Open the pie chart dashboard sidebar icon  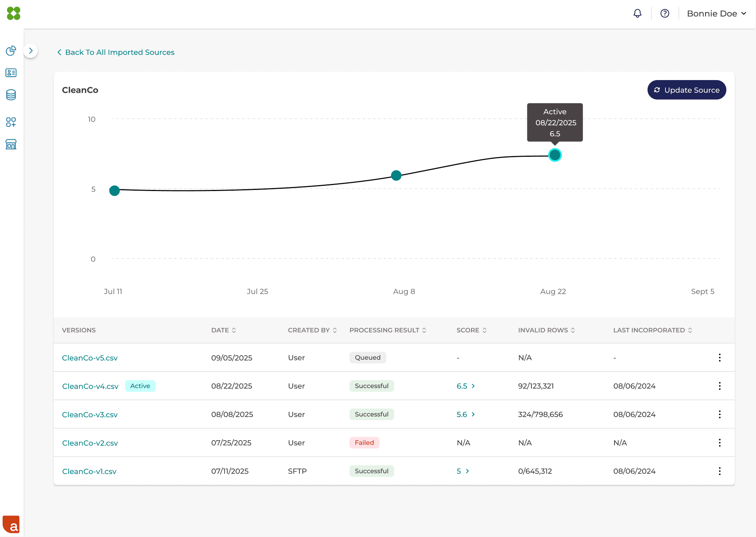[x=11, y=51]
